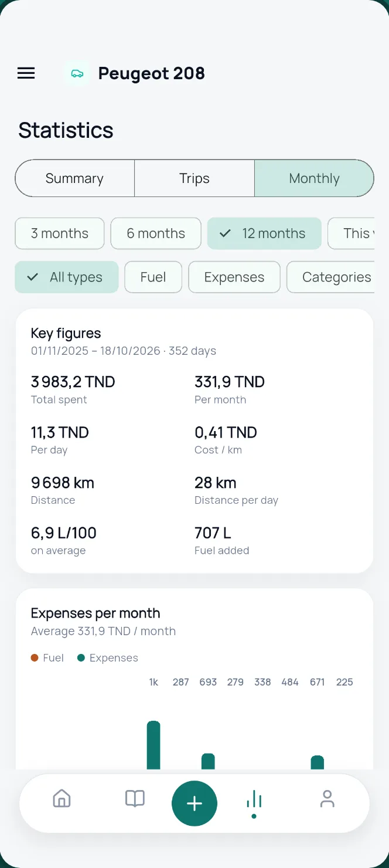The width and height of the screenshot is (389, 868).
Task: Filter by Expenses chip
Action: (234, 277)
